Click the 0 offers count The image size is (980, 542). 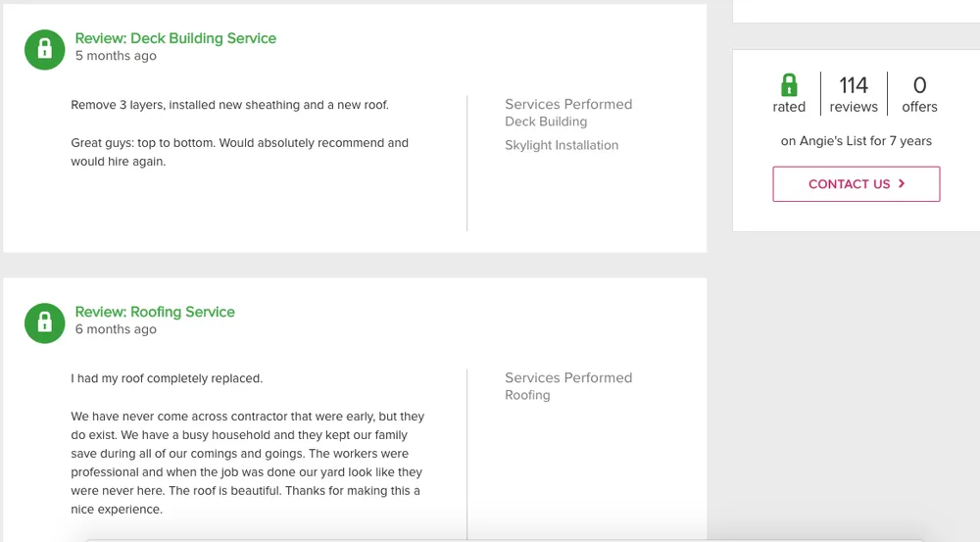coord(919,86)
